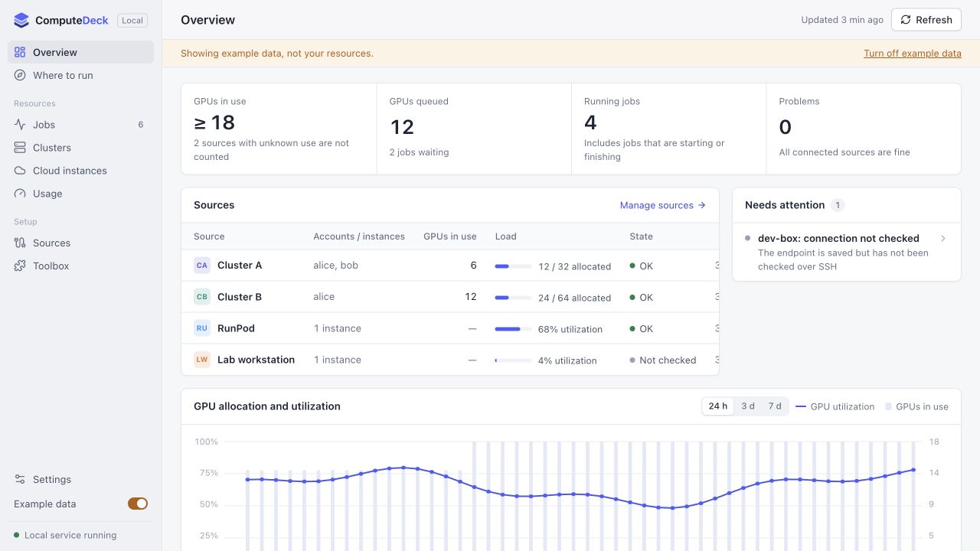Click the pulse icon next to Jobs
The height and width of the screenshot is (551, 980).
pyautogui.click(x=20, y=125)
